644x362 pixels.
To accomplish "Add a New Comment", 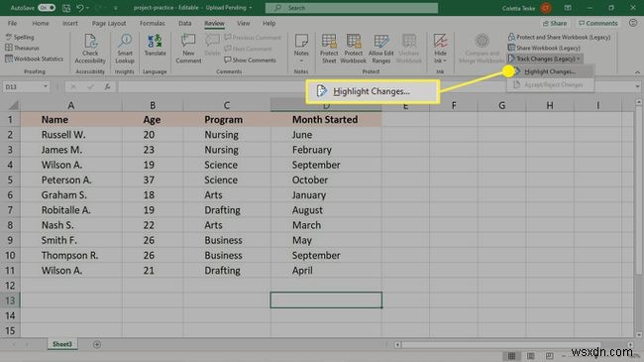I will point(188,49).
